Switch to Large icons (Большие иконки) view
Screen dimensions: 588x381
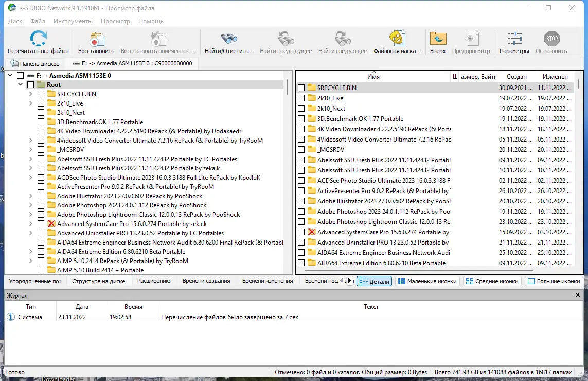click(554, 281)
